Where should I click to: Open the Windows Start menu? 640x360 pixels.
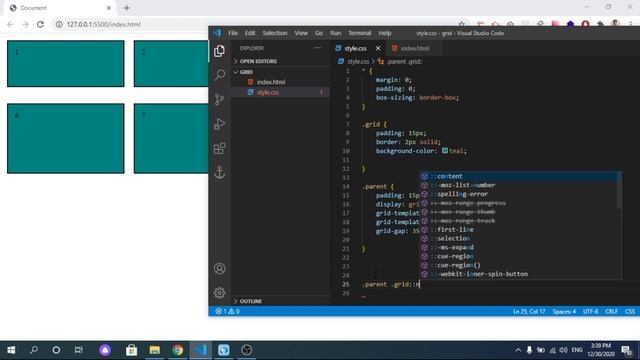(x=11, y=350)
